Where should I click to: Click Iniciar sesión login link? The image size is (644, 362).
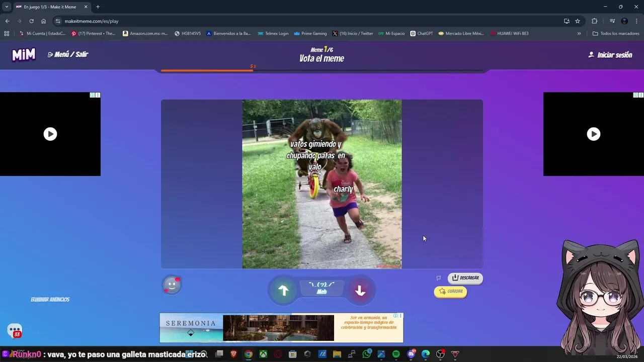pyautogui.click(x=610, y=55)
